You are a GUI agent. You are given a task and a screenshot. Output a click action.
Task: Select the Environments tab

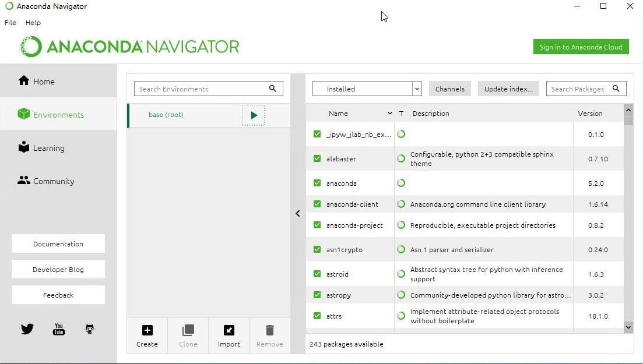pyautogui.click(x=58, y=114)
